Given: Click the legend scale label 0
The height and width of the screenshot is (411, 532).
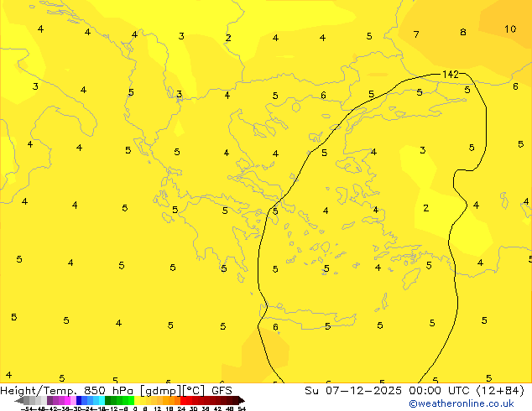Looking at the screenshot, I should tap(135, 408).
